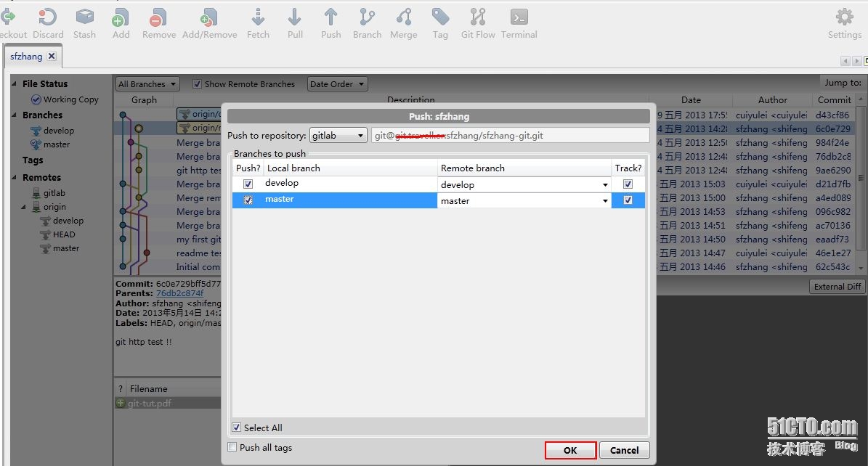Open the remote branch dropdown for master
Image resolution: width=868 pixels, height=466 pixels.
(605, 201)
